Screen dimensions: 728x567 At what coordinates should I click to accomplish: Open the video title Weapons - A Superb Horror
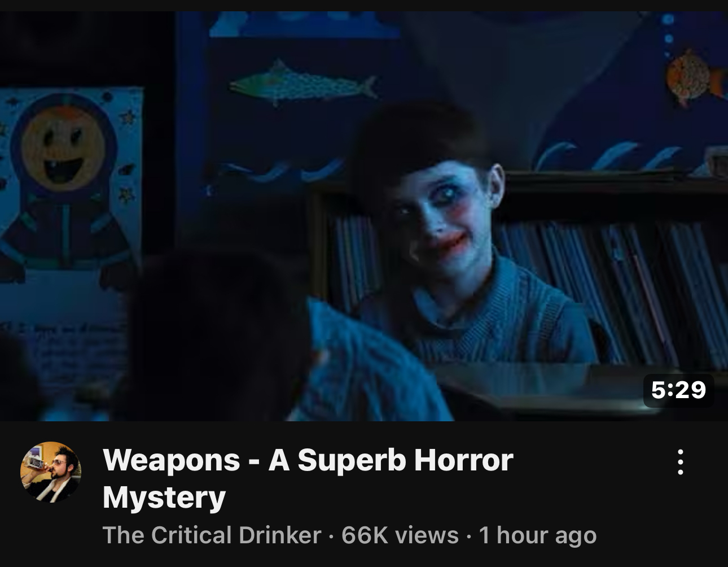(308, 460)
